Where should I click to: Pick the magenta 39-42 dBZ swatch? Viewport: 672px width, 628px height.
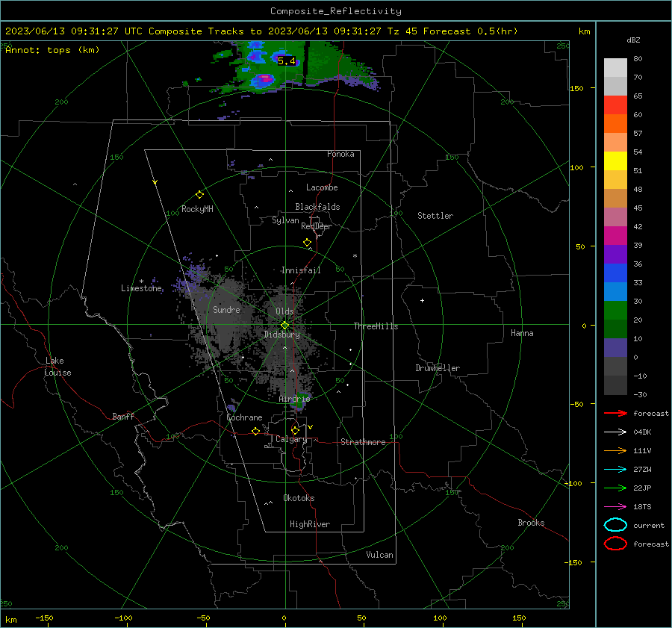click(615, 236)
